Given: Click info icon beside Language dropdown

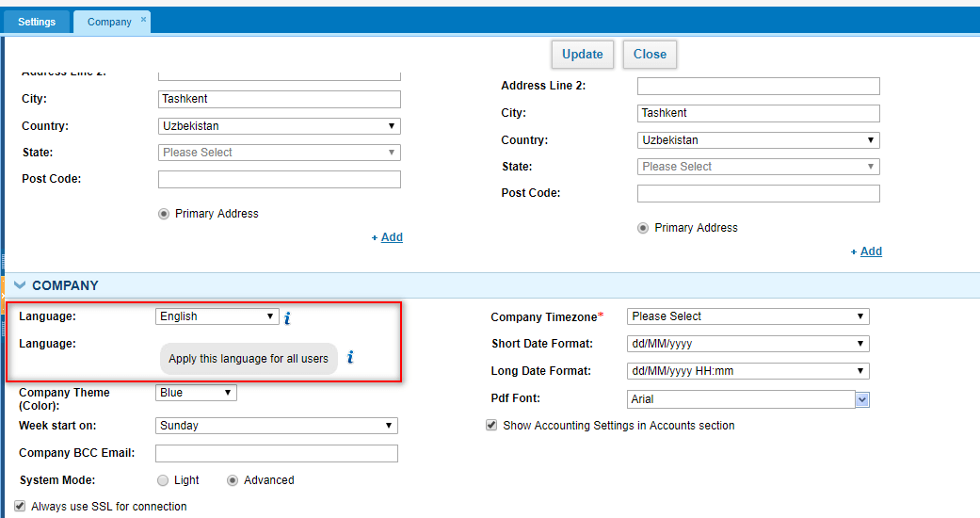Looking at the screenshot, I should tap(287, 317).
